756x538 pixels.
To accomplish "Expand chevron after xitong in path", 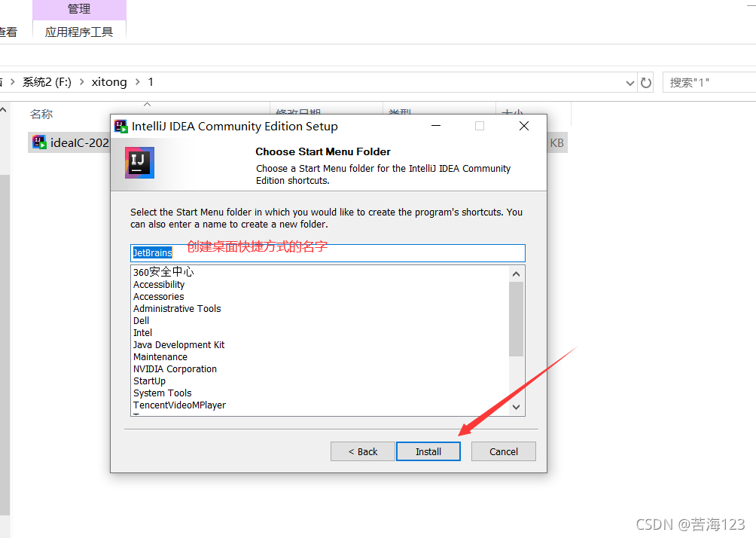I will pyautogui.click(x=137, y=82).
